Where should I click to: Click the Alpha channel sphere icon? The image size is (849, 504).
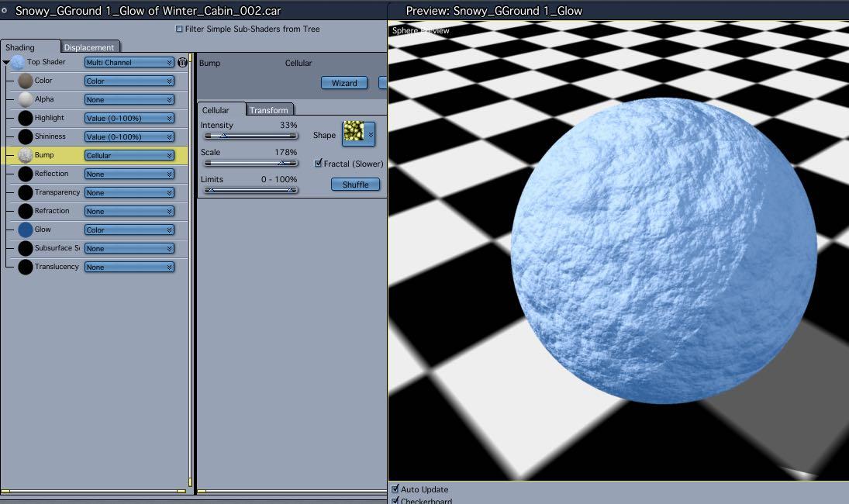[26, 99]
